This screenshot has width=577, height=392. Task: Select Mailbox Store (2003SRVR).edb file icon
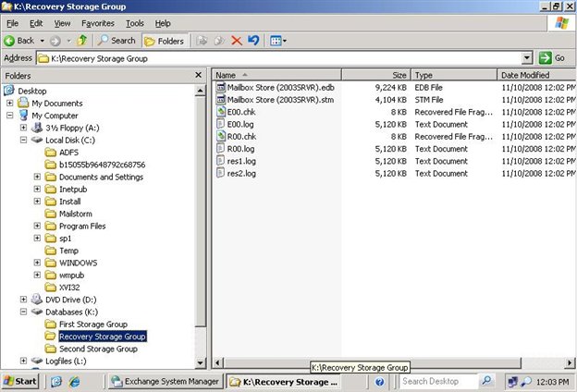pyautogui.click(x=220, y=88)
